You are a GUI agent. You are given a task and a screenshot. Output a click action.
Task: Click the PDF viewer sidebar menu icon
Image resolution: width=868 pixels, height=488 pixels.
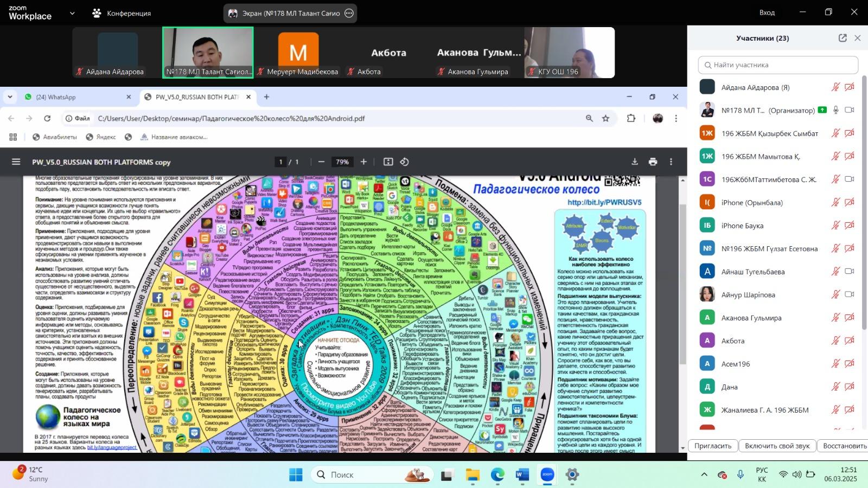tap(16, 162)
